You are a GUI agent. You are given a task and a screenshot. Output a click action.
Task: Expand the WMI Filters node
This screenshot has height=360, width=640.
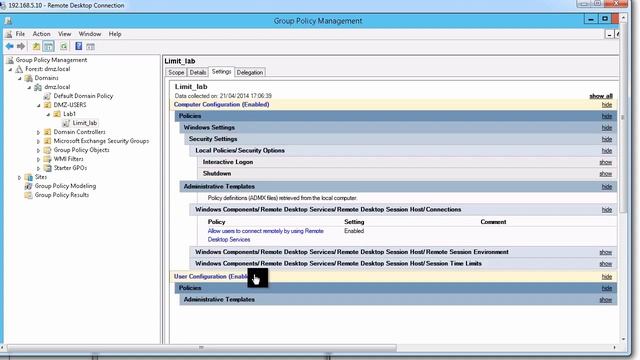pos(39,159)
